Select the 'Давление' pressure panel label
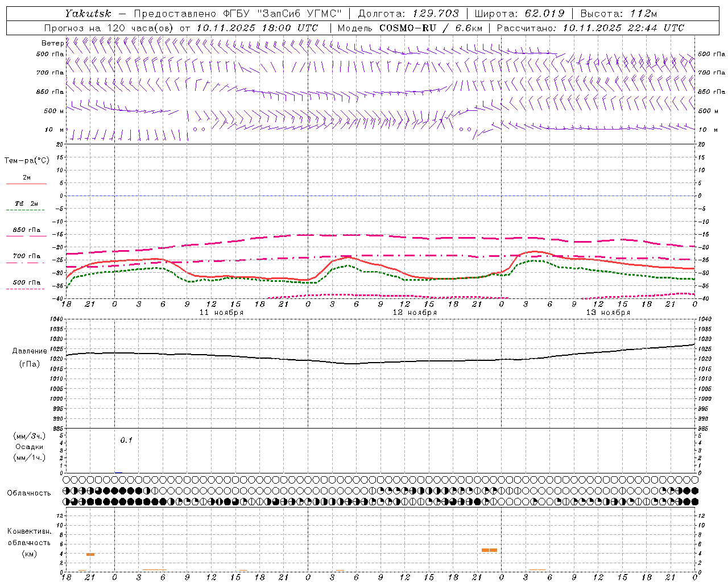Viewport: 728px width, 582px height. pos(30,351)
